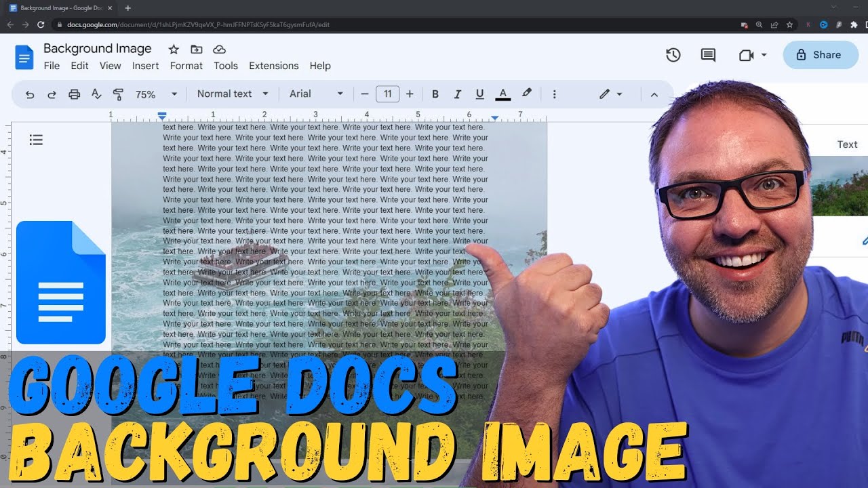Click the Docs home logo
This screenshot has height=488, width=868.
click(x=24, y=58)
